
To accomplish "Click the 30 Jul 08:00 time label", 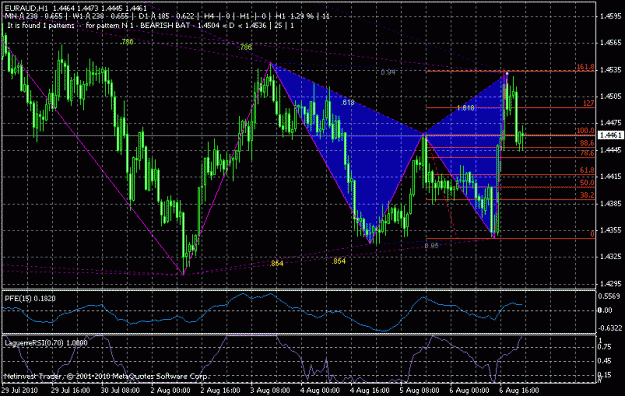I will point(120,390).
